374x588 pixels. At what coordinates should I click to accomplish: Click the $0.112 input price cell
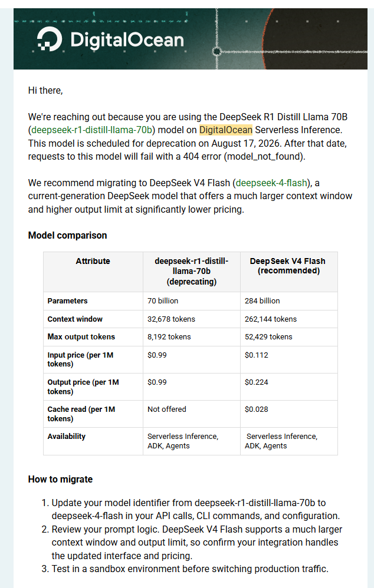click(x=289, y=359)
